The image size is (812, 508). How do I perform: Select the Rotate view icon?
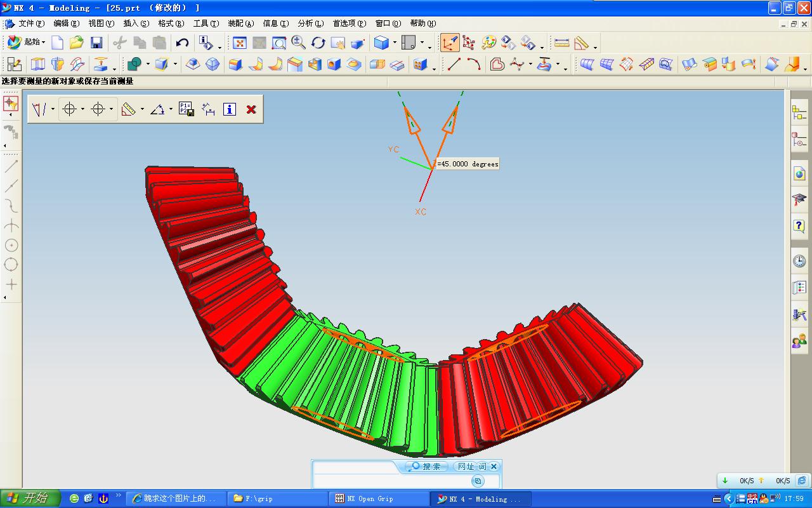(x=318, y=43)
